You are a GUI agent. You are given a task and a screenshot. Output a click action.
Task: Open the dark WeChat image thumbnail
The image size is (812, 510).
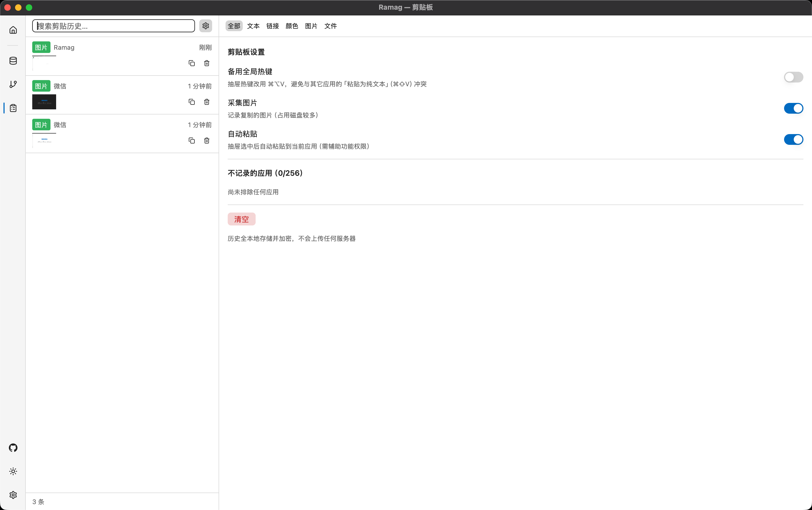(x=44, y=102)
